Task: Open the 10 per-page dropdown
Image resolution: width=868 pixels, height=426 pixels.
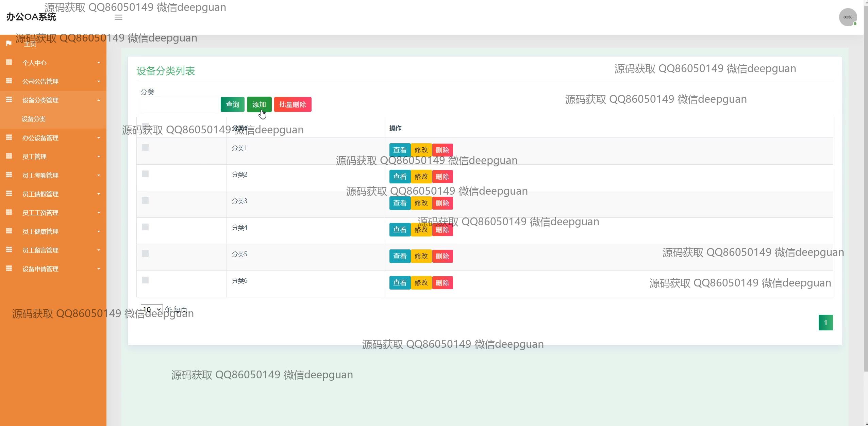Action: [x=151, y=309]
